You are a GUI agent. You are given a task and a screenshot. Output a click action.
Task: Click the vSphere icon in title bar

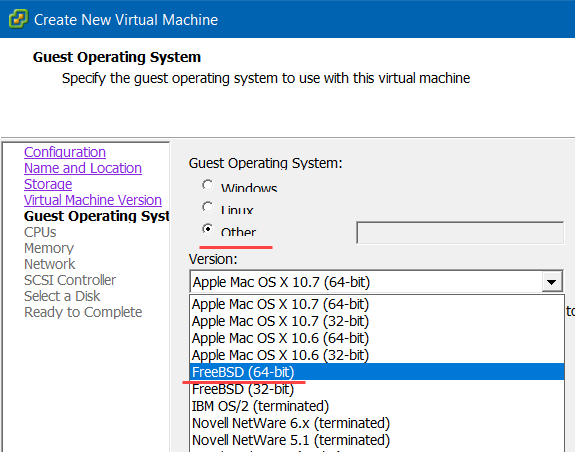click(x=18, y=19)
